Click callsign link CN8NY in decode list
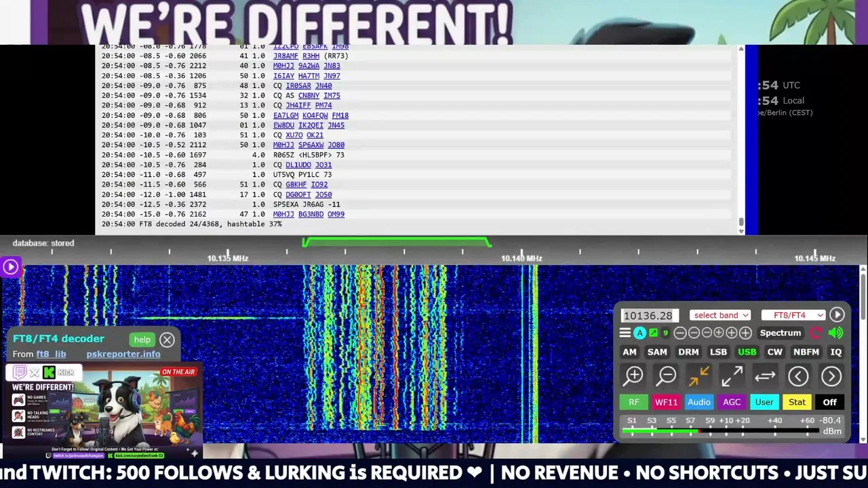Screen dimensions: 868x488 coord(309,96)
